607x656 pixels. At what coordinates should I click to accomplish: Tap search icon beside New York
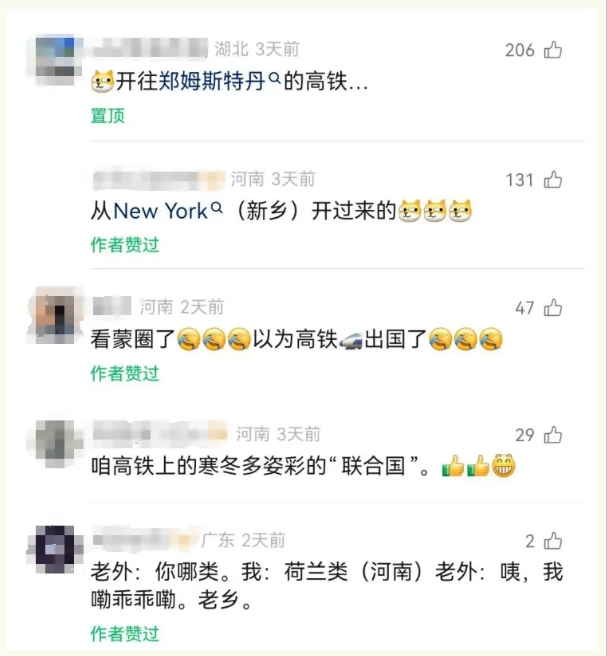tap(216, 207)
